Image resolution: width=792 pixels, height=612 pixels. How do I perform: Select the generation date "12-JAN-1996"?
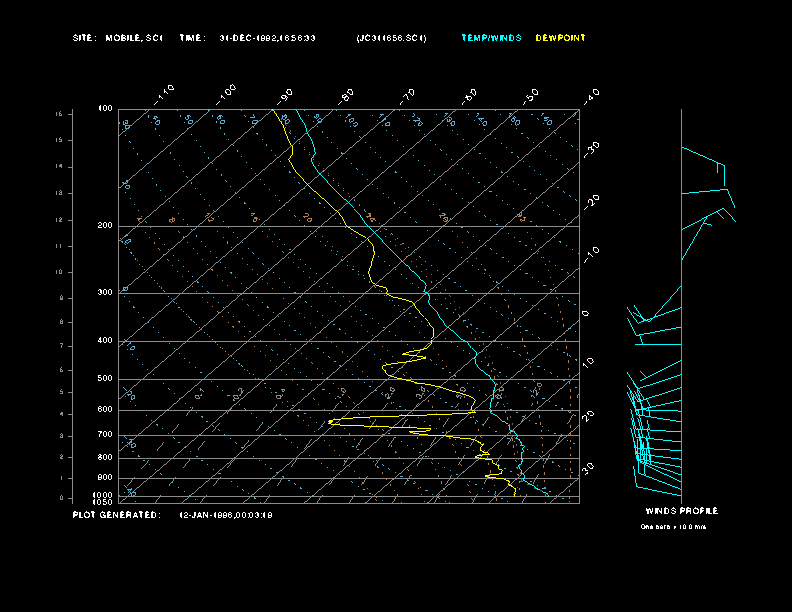[x=204, y=515]
